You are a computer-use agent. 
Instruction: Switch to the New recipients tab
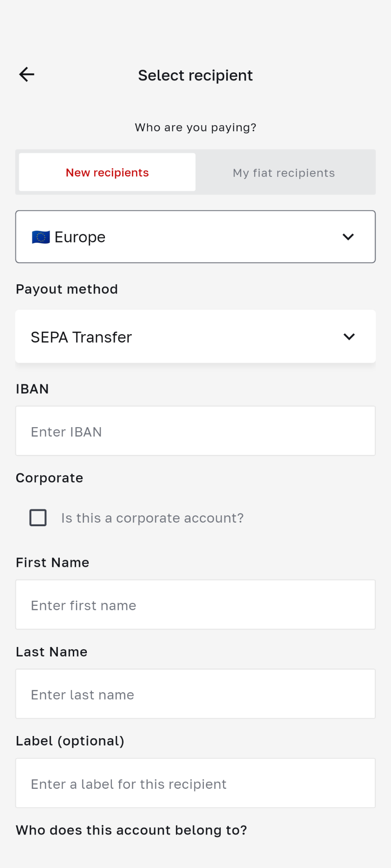[x=107, y=172]
